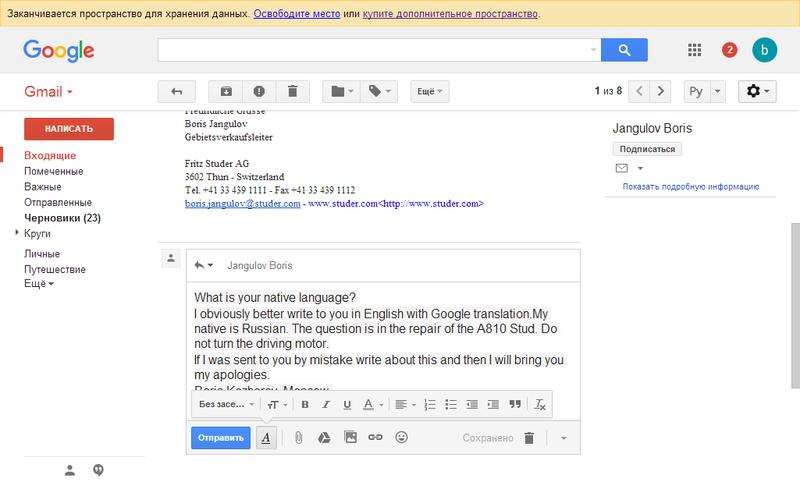Open the Помеченные folder

tap(54, 171)
